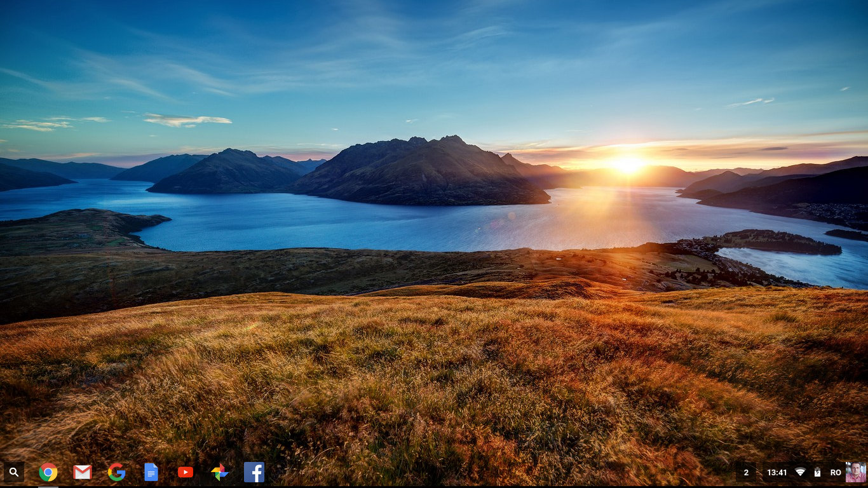Viewport: 868px width, 488px height.
Task: Open Gmail from the shelf
Action: pos(83,472)
